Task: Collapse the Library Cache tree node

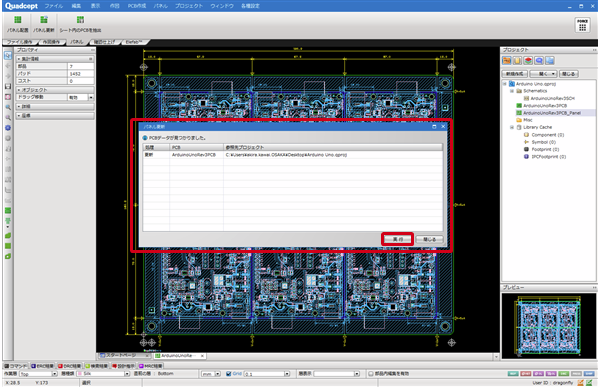Action: tap(512, 127)
